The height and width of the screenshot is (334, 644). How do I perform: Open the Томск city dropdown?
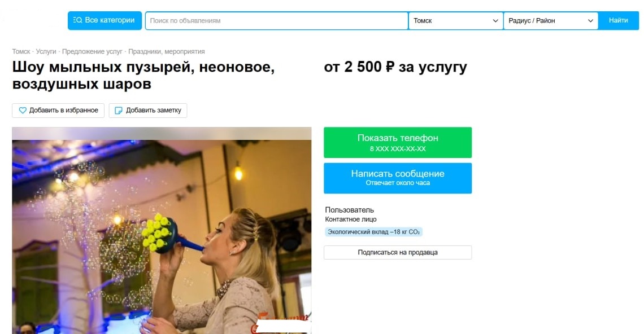[x=456, y=20]
